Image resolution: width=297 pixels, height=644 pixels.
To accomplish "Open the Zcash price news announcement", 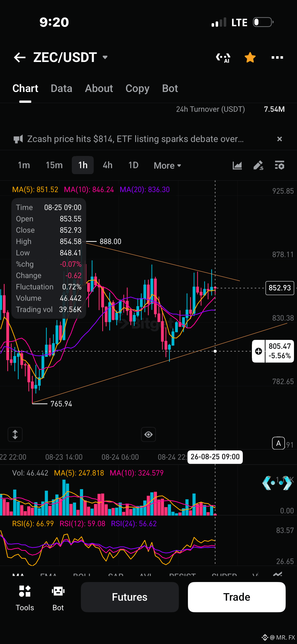I will click(x=135, y=139).
